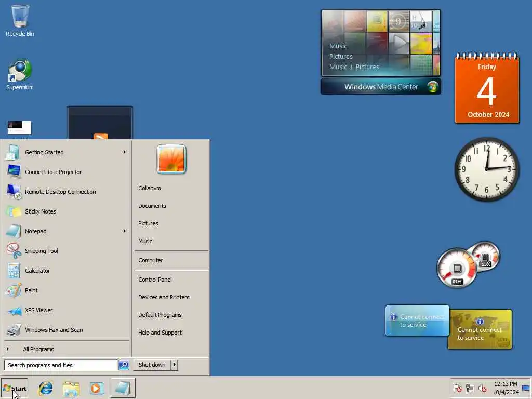
Task: Click the Sticky Notes icon
Action: (x=14, y=211)
